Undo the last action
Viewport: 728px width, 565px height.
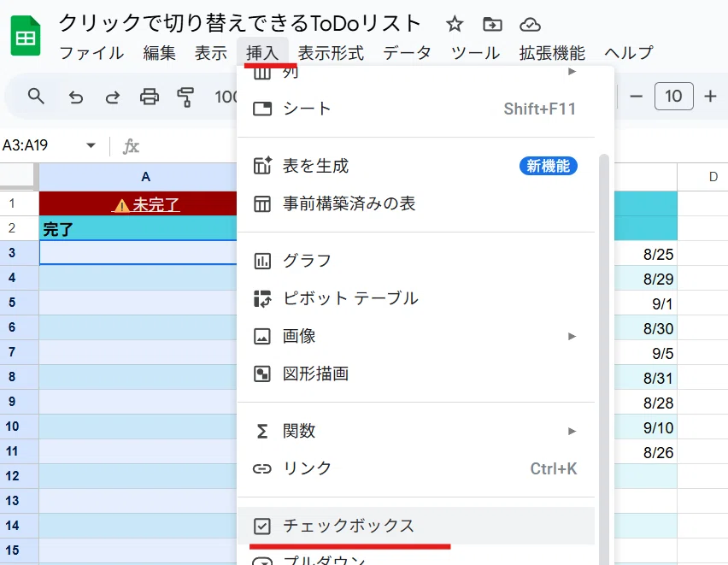click(x=76, y=97)
